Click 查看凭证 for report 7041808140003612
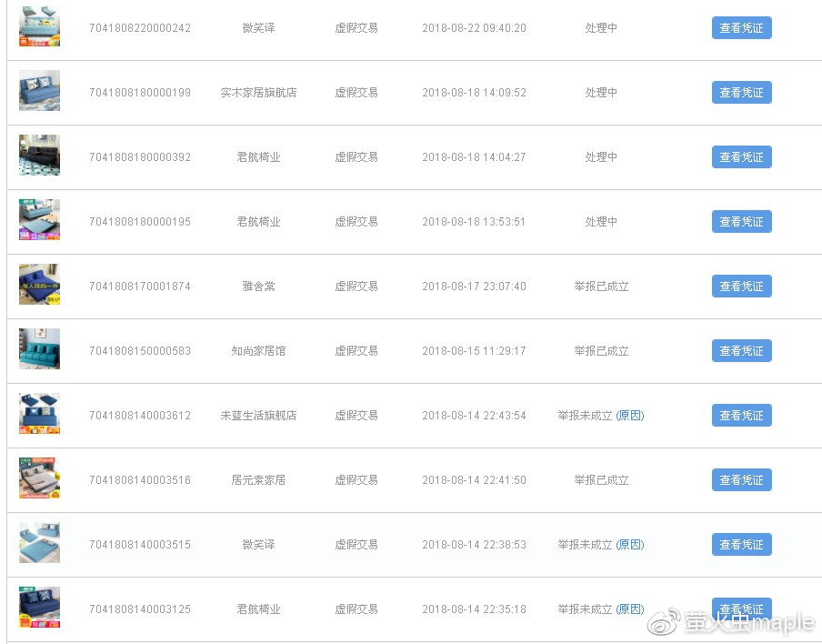 (x=741, y=415)
